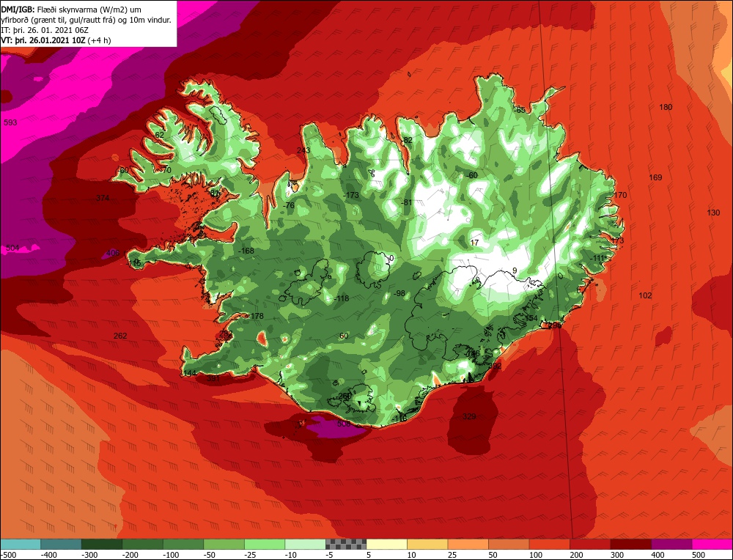Click the 243 flux value label
Image resolution: width=733 pixels, height=560 pixels.
[303, 150]
